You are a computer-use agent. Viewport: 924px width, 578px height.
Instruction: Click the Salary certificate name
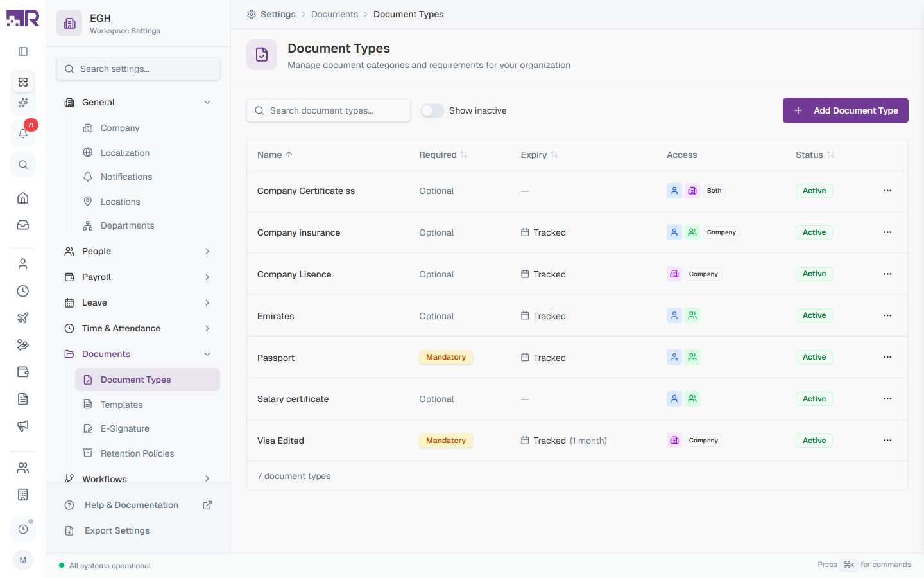click(x=293, y=399)
